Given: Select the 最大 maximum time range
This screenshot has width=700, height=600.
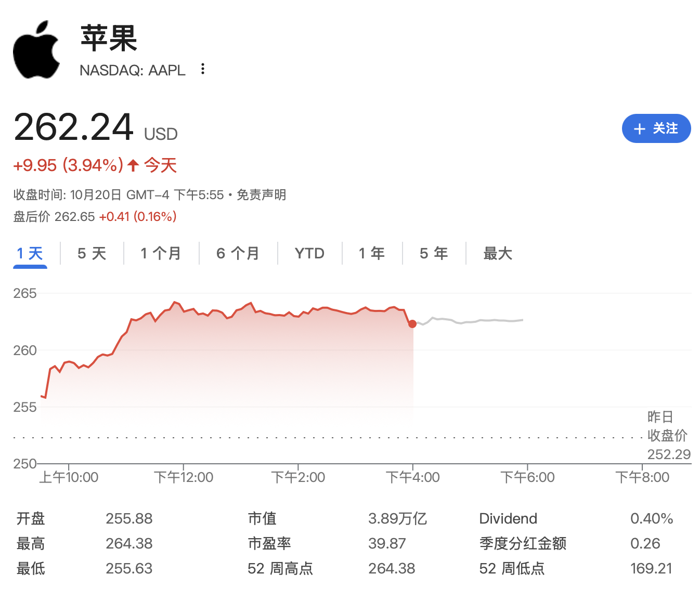Looking at the screenshot, I should pyautogui.click(x=497, y=253).
